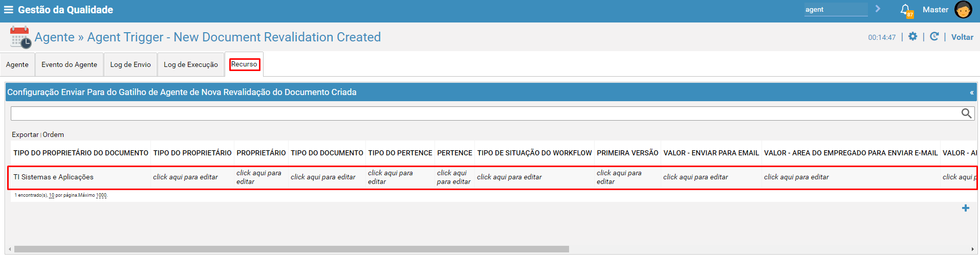Open the settings gear icon

pyautogui.click(x=912, y=37)
